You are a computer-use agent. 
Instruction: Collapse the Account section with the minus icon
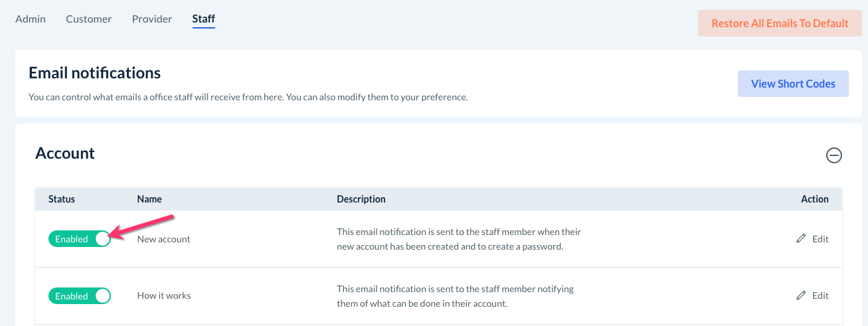(833, 155)
